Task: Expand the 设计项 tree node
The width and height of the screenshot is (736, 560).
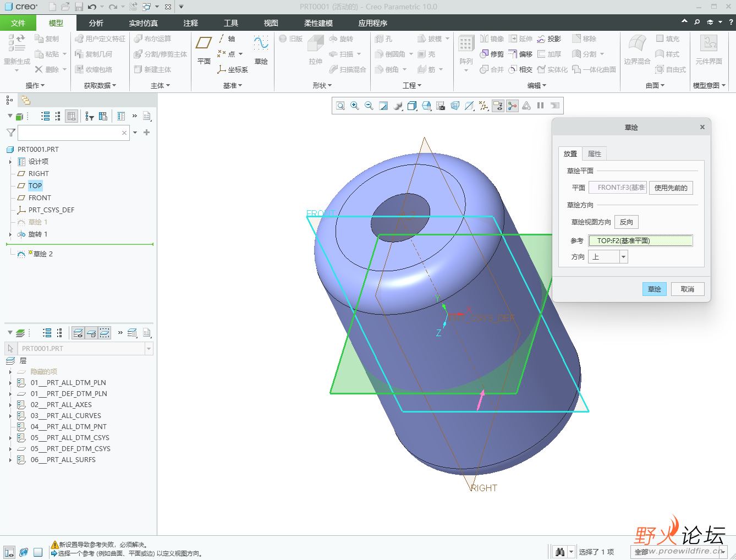Action: pyautogui.click(x=10, y=162)
